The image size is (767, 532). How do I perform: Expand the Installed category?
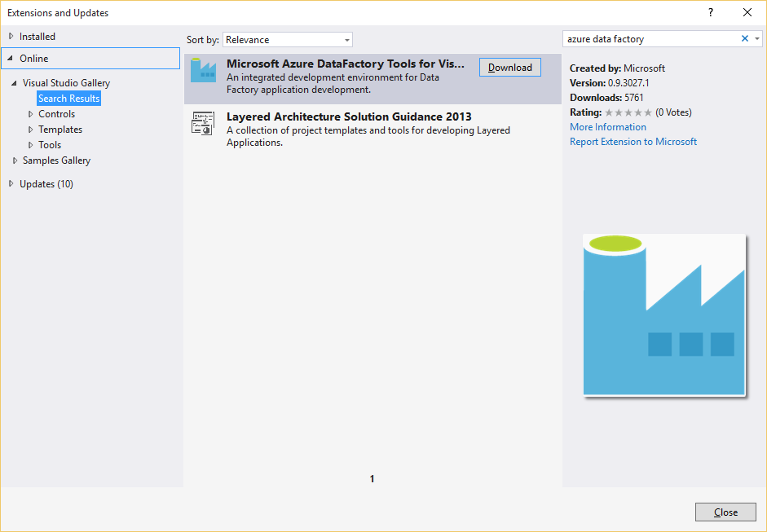11,36
